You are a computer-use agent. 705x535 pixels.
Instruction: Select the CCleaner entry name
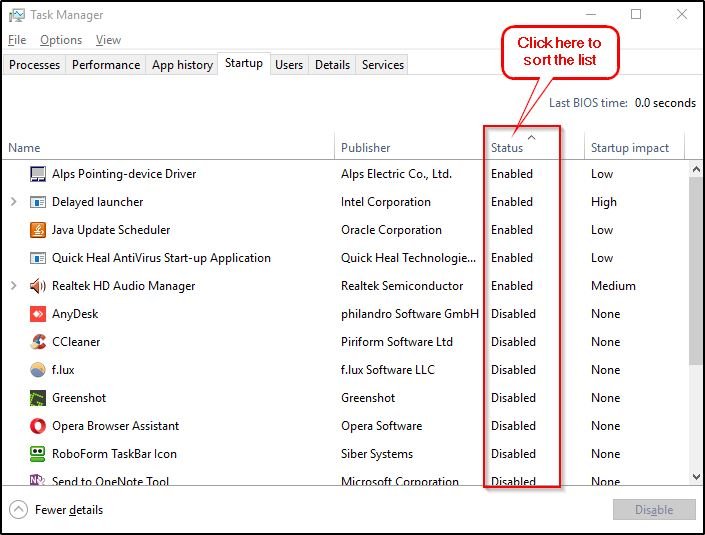click(76, 342)
